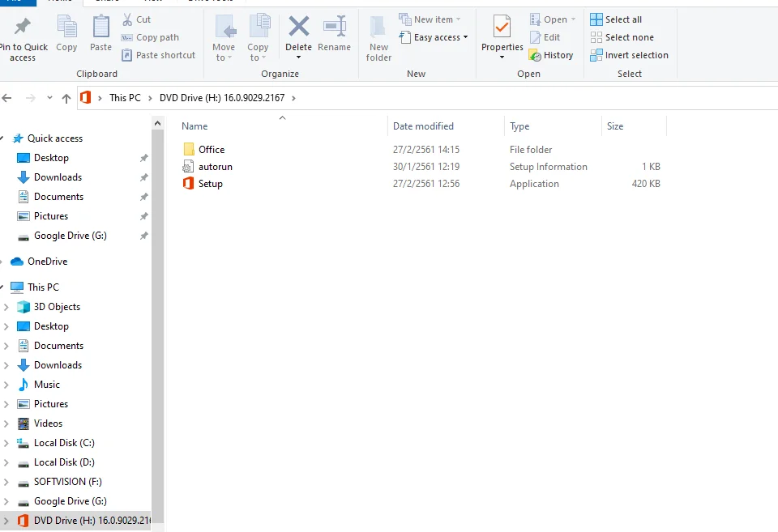Sort files by Date modified column
The width and height of the screenshot is (778, 532).
[423, 126]
